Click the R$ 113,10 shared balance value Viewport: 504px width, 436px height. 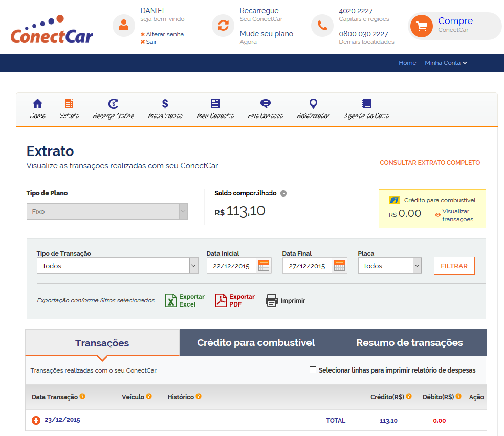tap(240, 211)
